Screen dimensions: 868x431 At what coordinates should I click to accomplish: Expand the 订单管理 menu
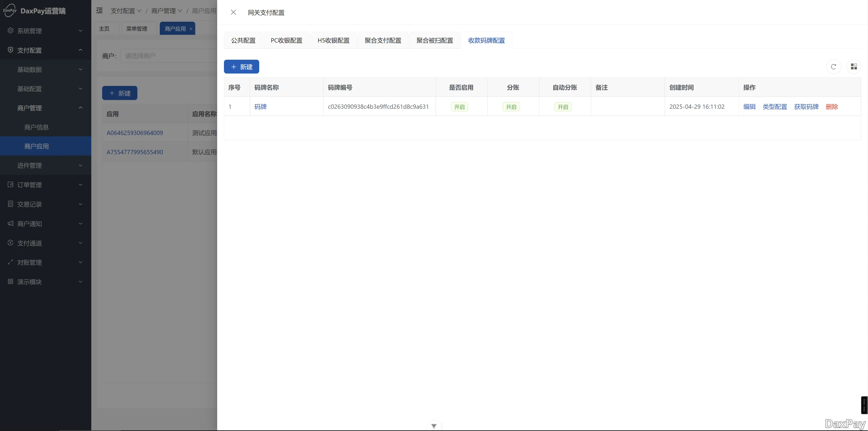[80, 185]
